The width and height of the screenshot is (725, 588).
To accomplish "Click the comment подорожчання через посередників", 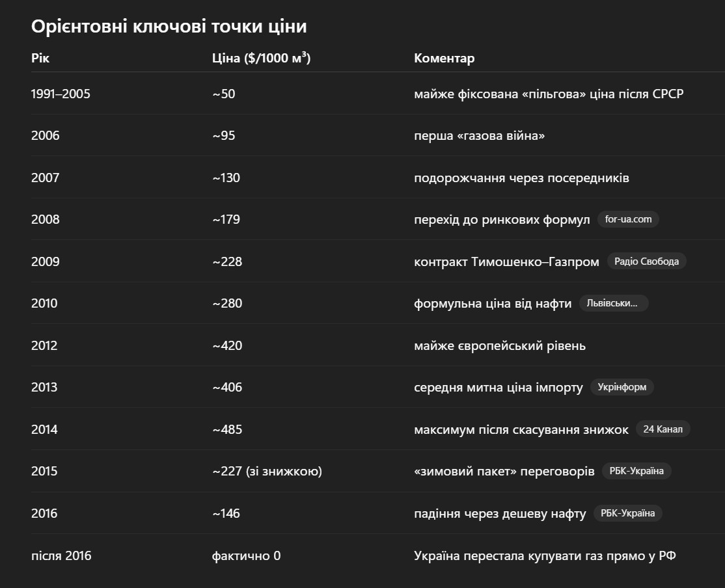I will pyautogui.click(x=521, y=178).
